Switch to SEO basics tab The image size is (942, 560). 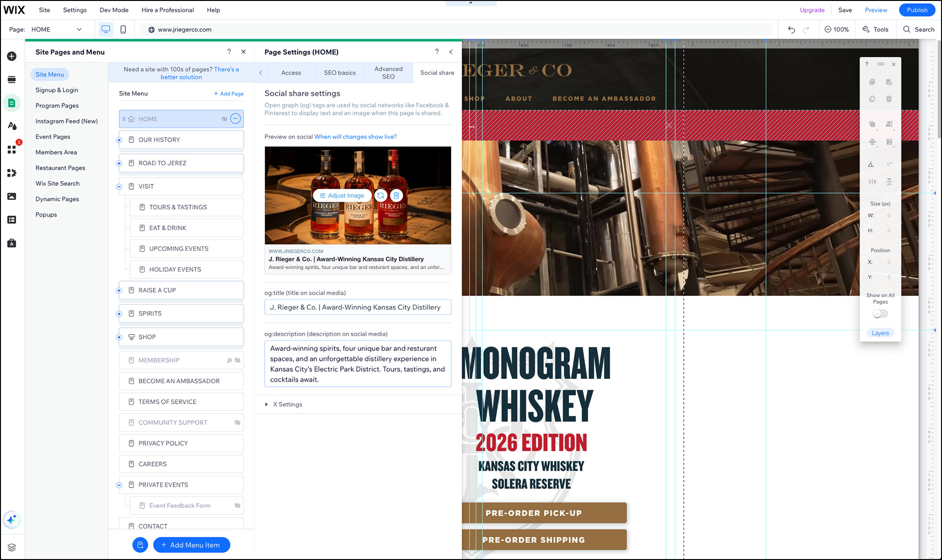click(340, 73)
